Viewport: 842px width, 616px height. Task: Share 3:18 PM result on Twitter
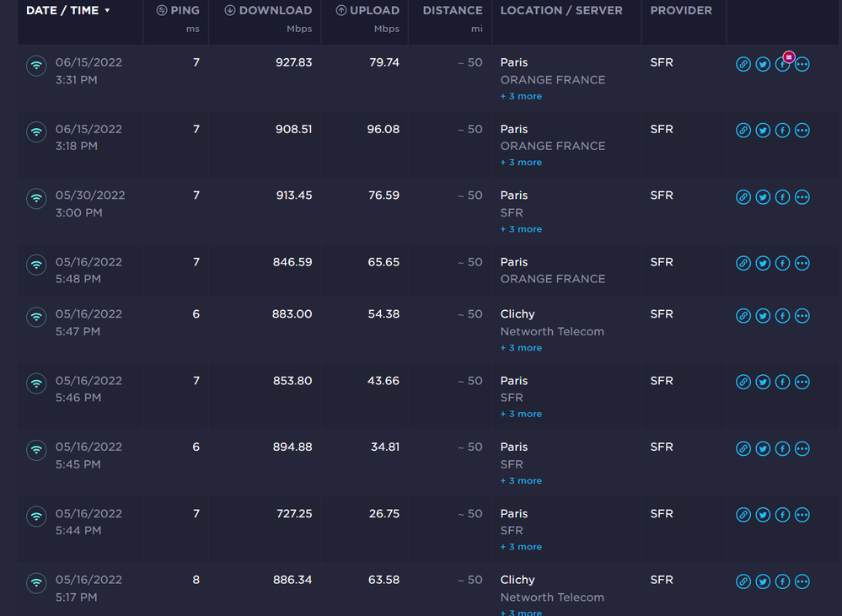(763, 131)
